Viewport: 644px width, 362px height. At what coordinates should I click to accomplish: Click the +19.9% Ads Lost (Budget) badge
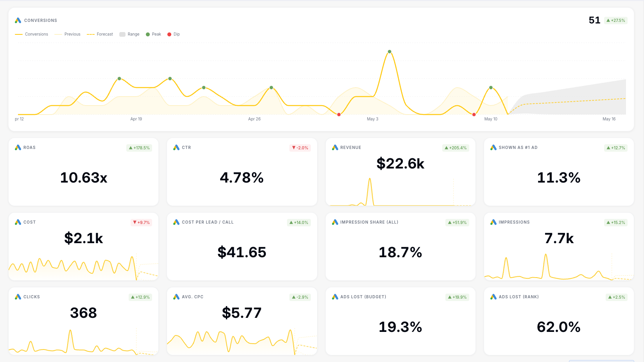[457, 297]
